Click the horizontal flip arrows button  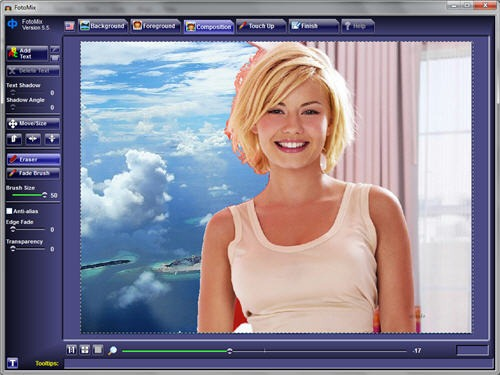coord(33,139)
